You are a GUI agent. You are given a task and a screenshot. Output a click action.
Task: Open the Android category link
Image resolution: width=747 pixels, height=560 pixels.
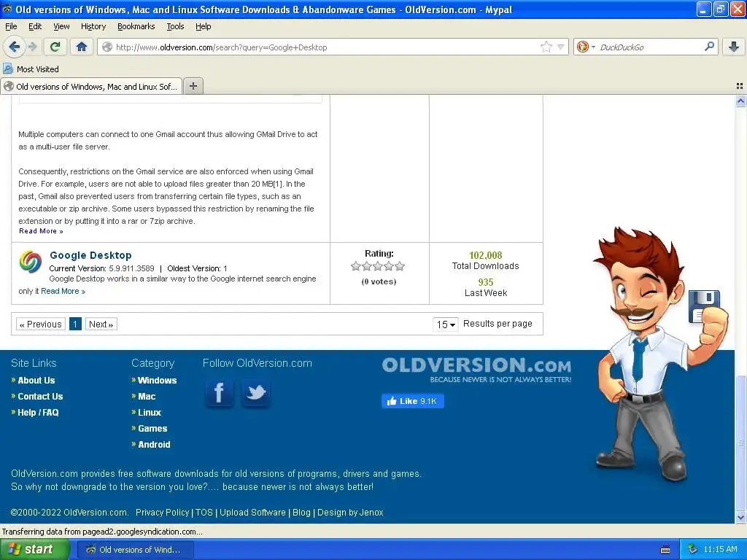point(154,444)
